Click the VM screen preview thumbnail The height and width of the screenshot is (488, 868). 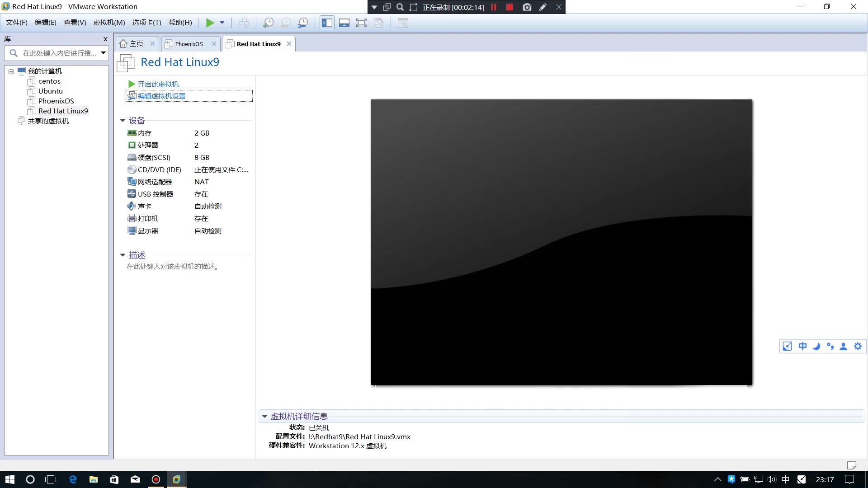(561, 242)
